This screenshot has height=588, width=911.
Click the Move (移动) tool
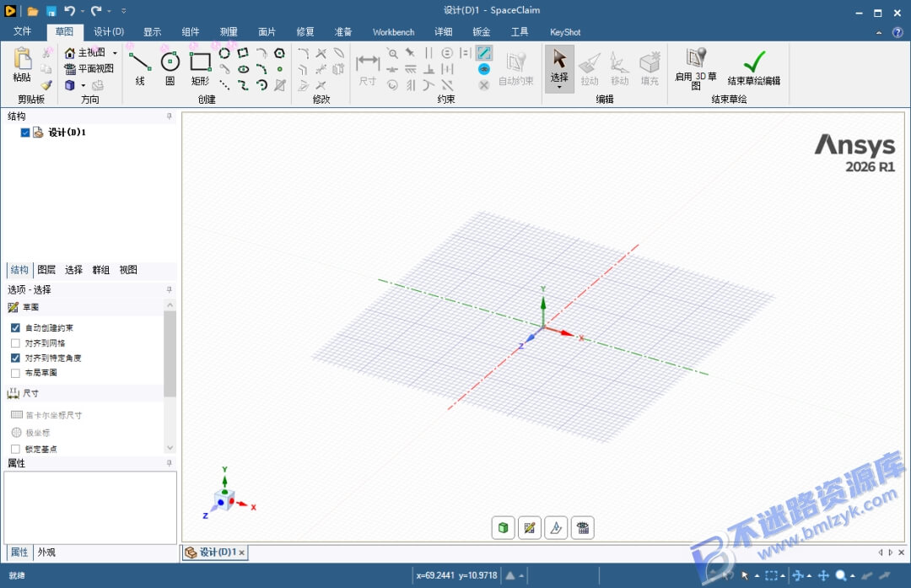(x=619, y=67)
